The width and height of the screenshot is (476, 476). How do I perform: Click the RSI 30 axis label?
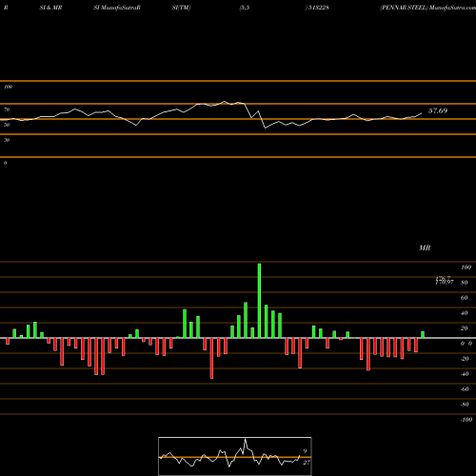[7, 140]
